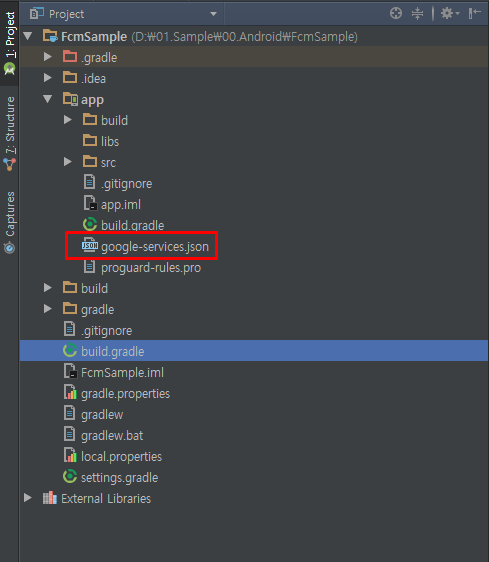Click the External Libraries books icon
Image resolution: width=489 pixels, height=562 pixels.
50,498
